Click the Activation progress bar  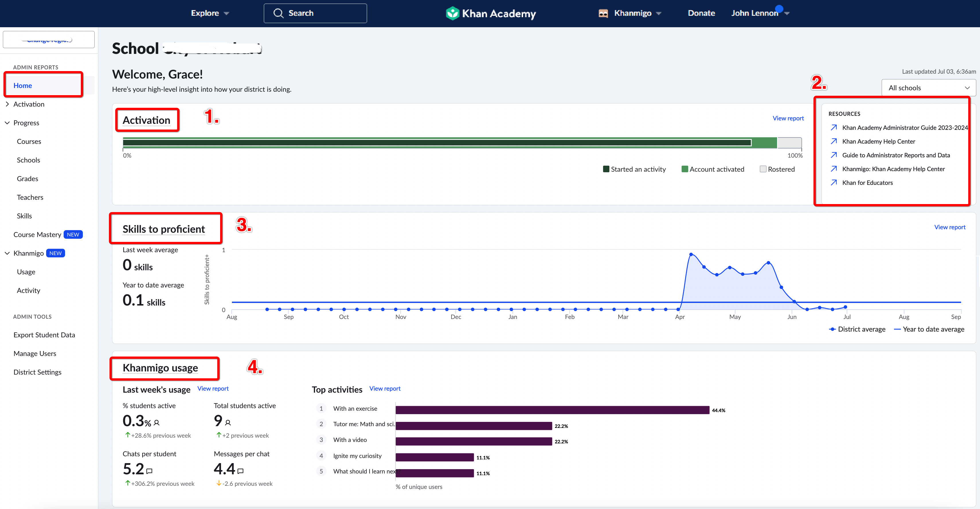click(x=462, y=143)
